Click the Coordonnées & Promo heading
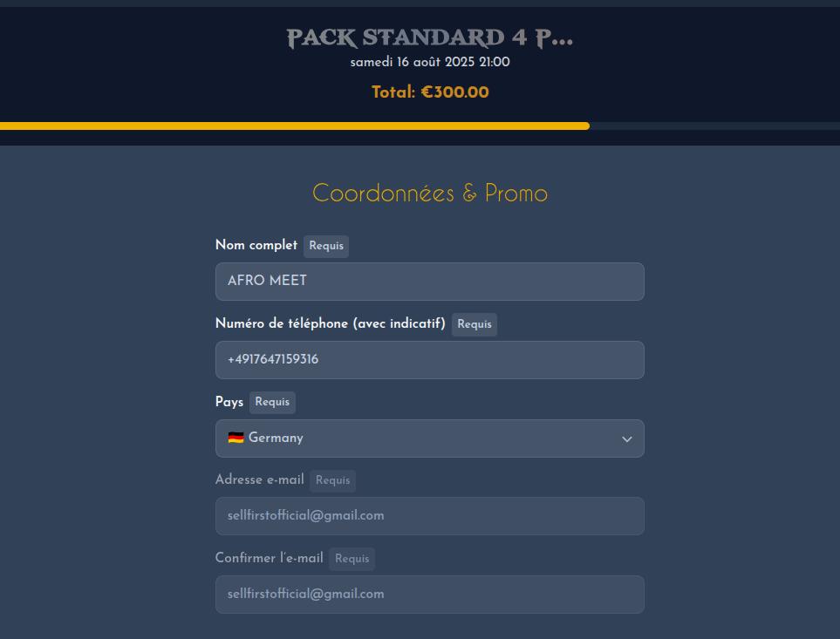Image resolution: width=840 pixels, height=639 pixels. coord(430,194)
